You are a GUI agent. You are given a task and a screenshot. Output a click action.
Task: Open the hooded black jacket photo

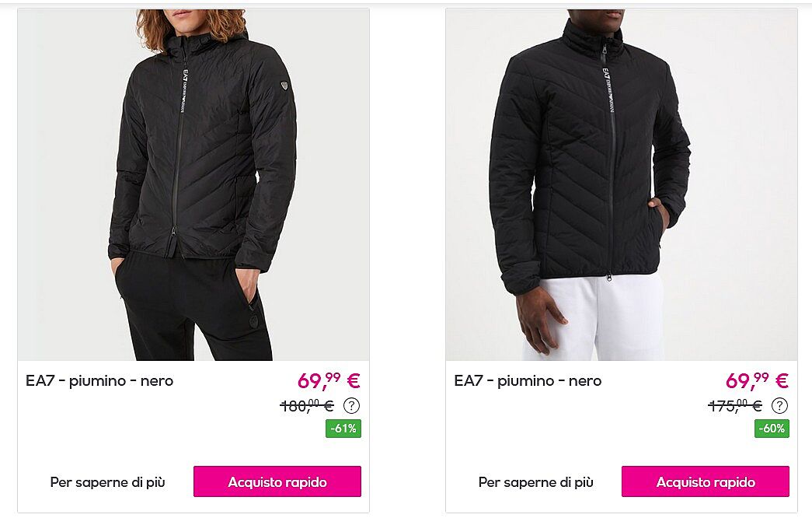(x=193, y=184)
